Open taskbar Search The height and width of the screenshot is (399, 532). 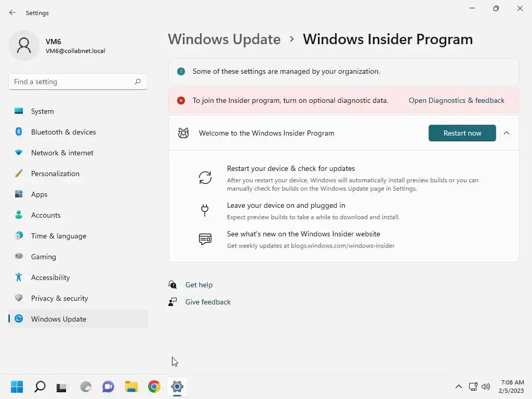click(39, 387)
